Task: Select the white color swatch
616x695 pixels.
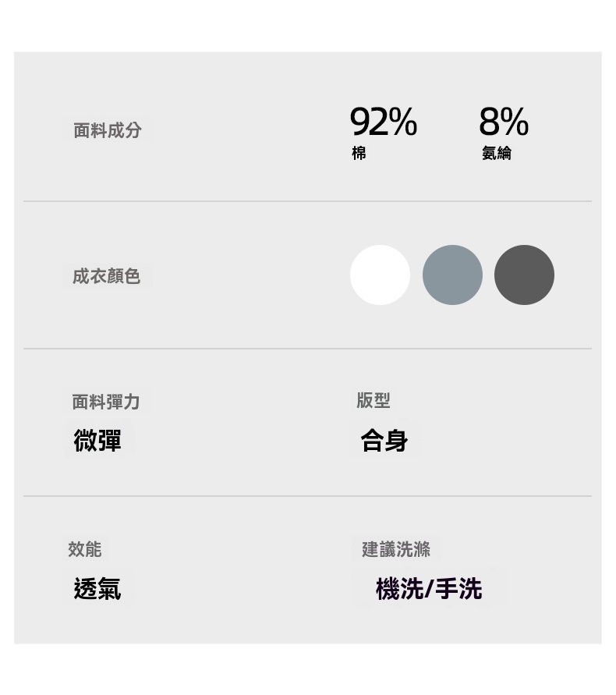Action: 380,275
